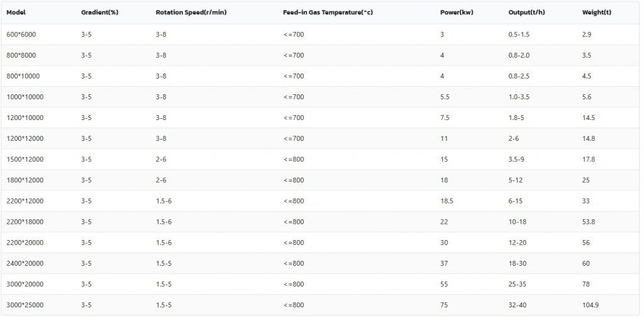Click the 3000*25000 model cell
The height and width of the screenshot is (318, 644).
25,305
